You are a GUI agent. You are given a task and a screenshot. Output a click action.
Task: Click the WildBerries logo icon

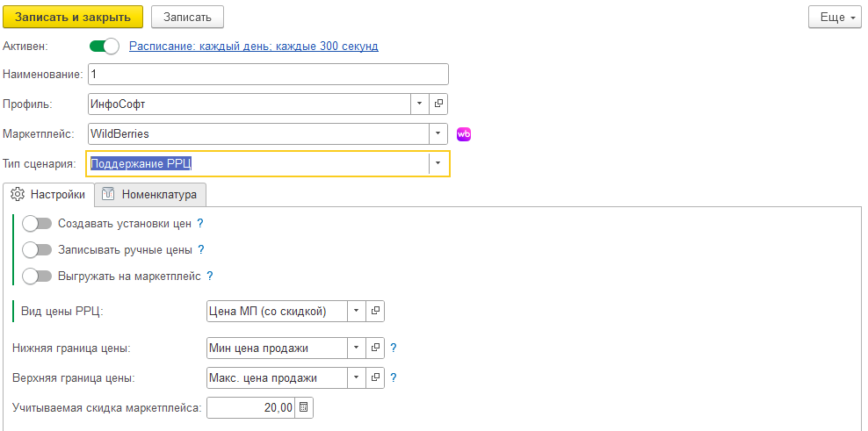pyautogui.click(x=463, y=134)
